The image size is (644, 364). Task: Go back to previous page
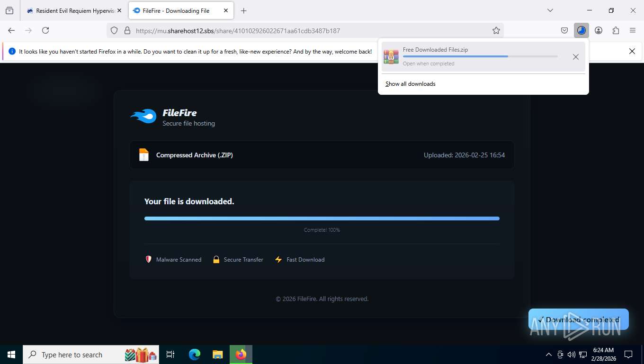[11, 30]
